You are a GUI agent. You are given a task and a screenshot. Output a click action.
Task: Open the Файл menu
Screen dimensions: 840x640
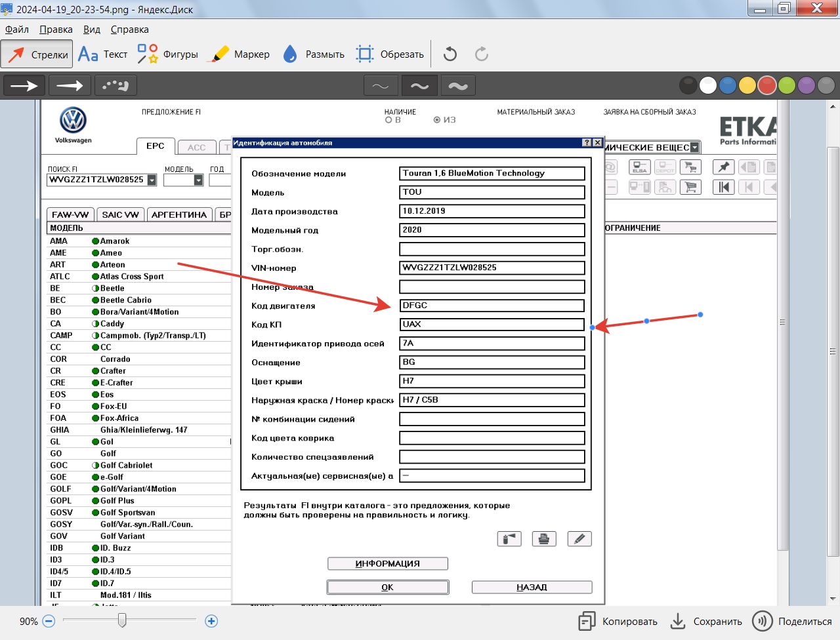point(17,30)
